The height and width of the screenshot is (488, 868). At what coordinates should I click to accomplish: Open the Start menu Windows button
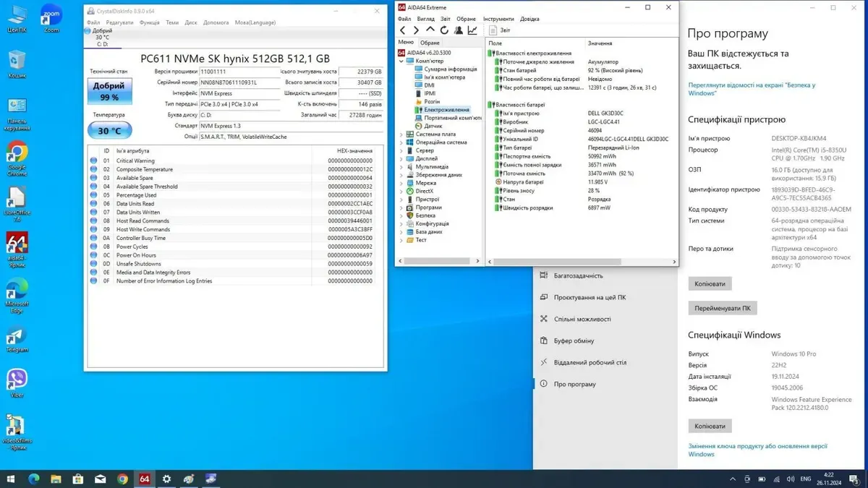(11, 479)
